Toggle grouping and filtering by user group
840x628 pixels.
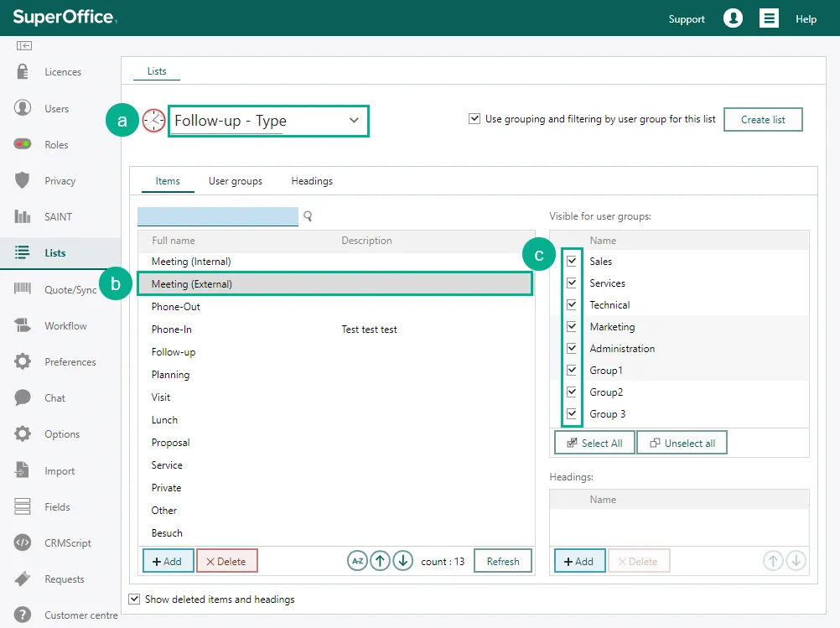pyautogui.click(x=474, y=119)
